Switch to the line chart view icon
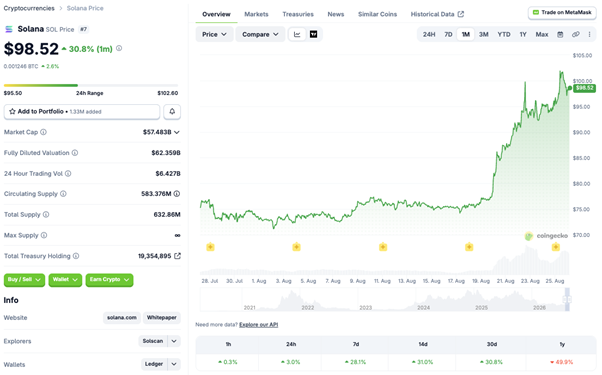 (x=297, y=35)
